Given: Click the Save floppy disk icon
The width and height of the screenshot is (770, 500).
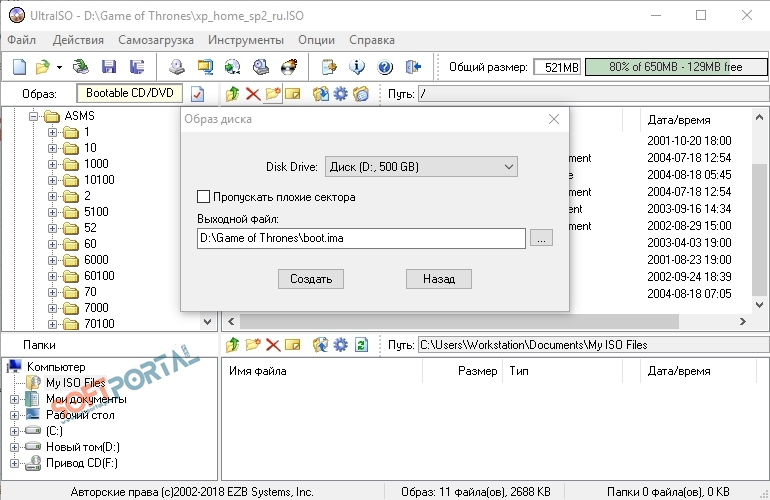Looking at the screenshot, I should tap(109, 66).
